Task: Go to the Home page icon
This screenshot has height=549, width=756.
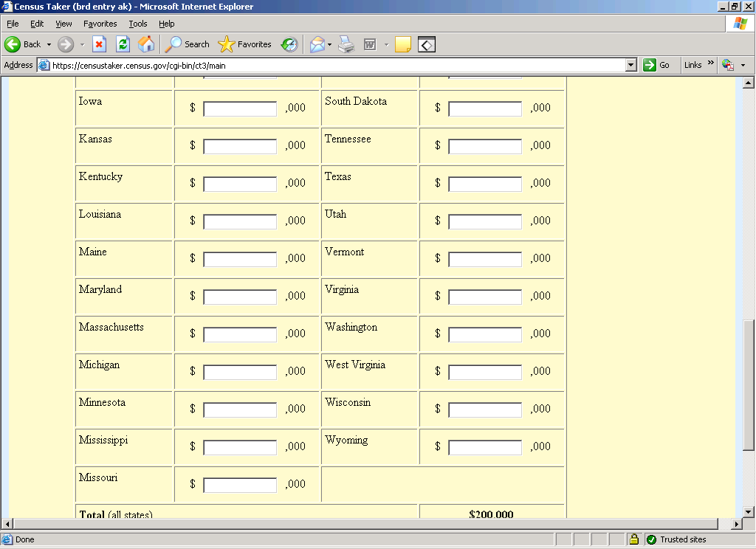Action: tap(146, 44)
